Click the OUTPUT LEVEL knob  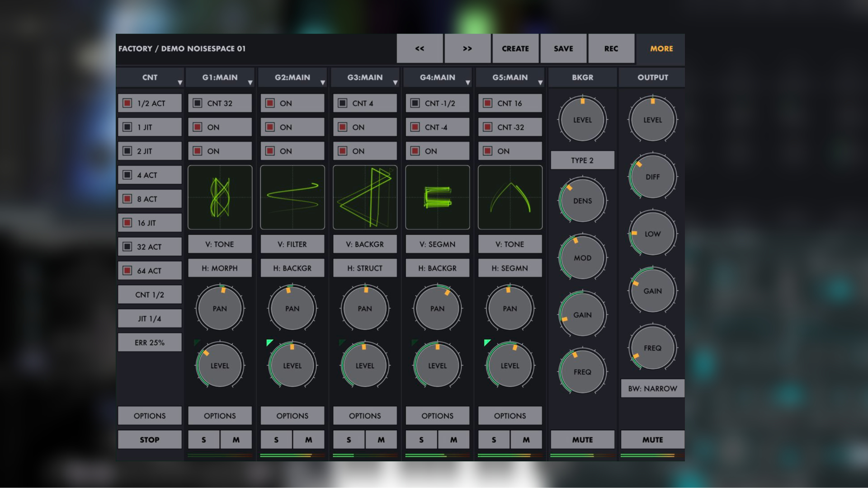point(652,120)
